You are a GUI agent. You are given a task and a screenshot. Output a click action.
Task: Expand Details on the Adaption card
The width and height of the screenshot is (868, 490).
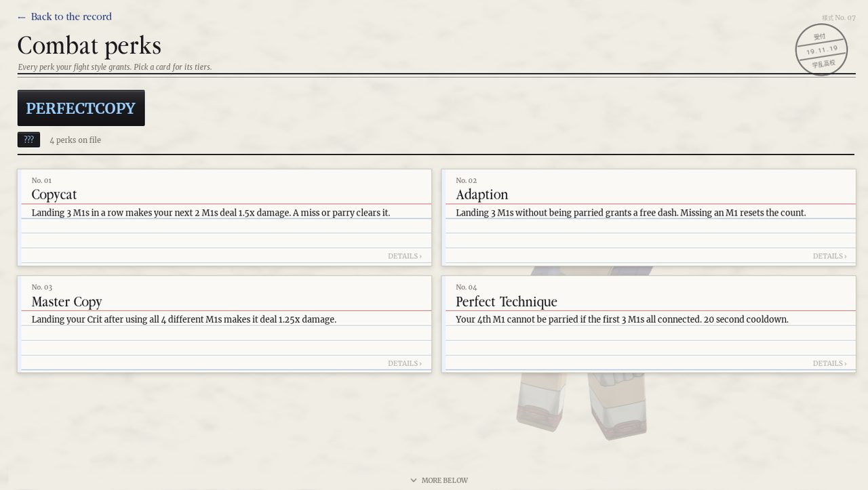pyautogui.click(x=830, y=256)
